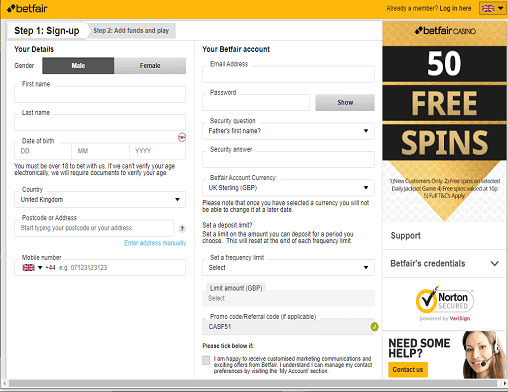Click the postcode help question mark icon

pyautogui.click(x=182, y=228)
